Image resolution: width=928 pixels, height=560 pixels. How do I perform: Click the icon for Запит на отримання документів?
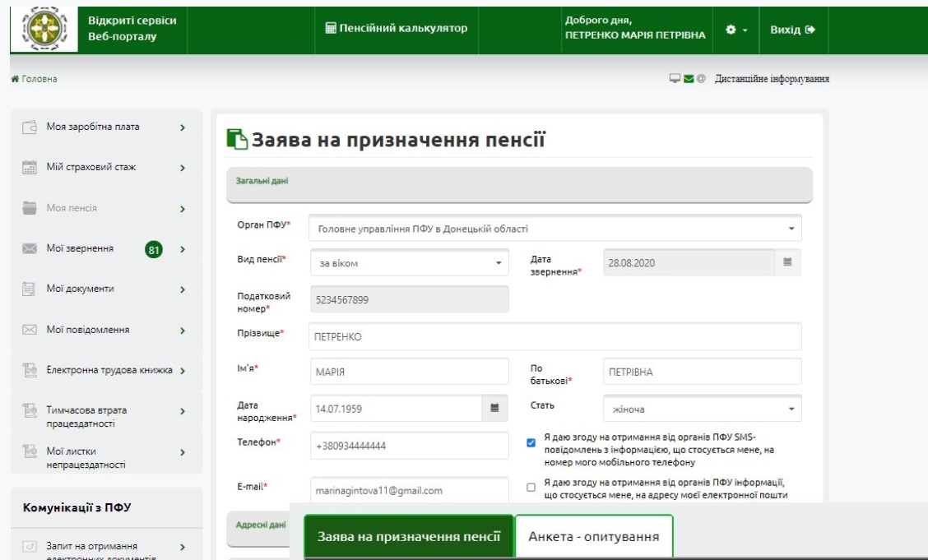[30, 546]
